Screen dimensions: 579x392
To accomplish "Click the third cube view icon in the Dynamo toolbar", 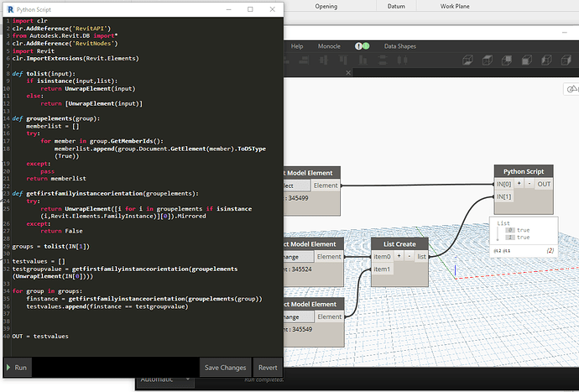I will click(x=507, y=60).
